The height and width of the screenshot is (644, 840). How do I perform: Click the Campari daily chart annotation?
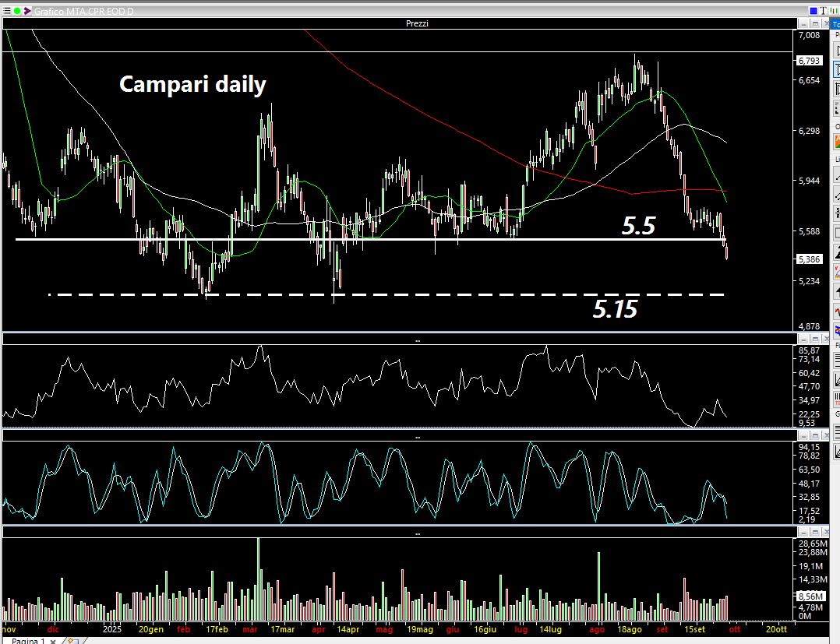(192, 85)
